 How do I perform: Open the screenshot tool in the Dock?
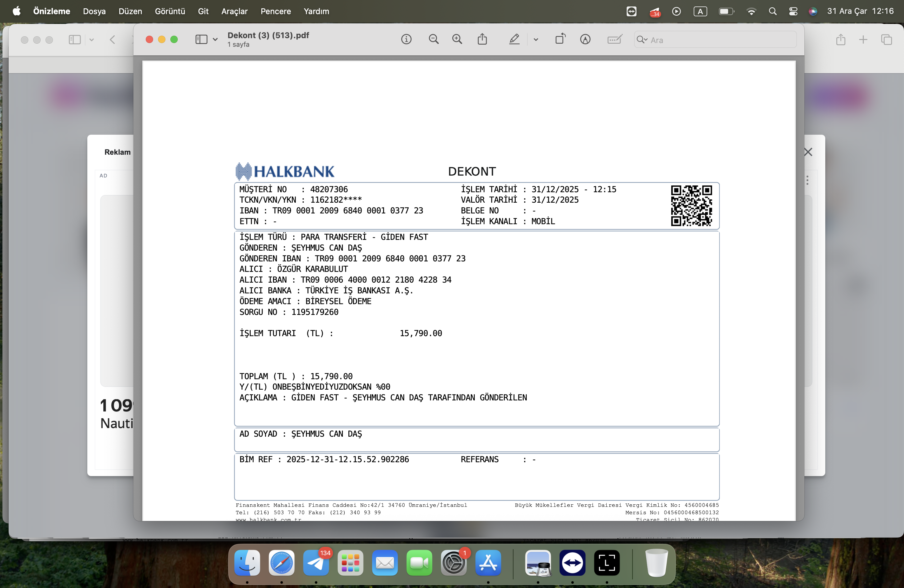607,562
